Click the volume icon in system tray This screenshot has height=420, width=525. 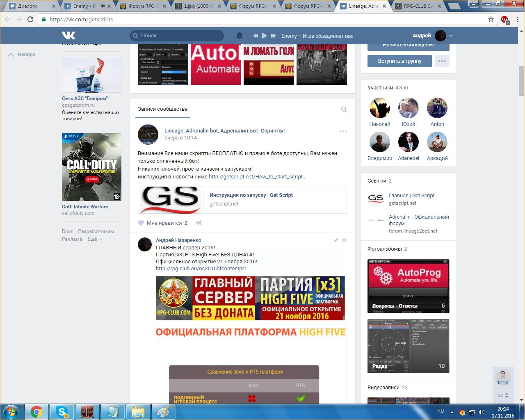(x=482, y=412)
